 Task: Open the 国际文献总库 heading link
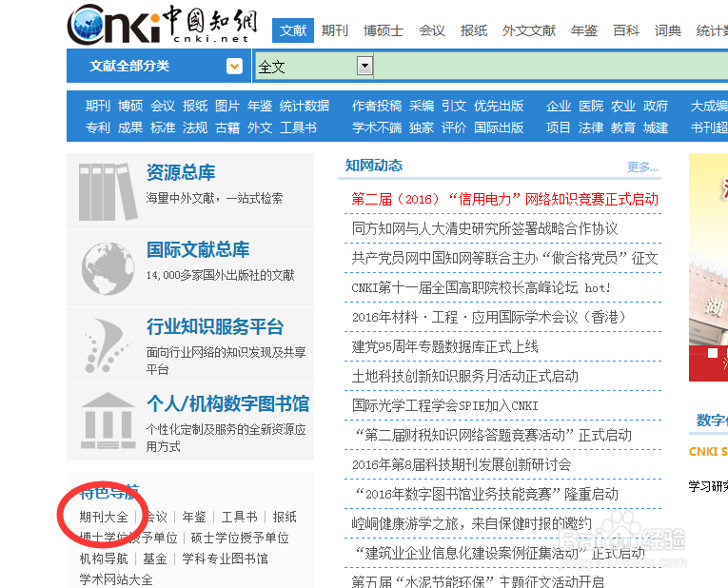pyautogui.click(x=198, y=249)
